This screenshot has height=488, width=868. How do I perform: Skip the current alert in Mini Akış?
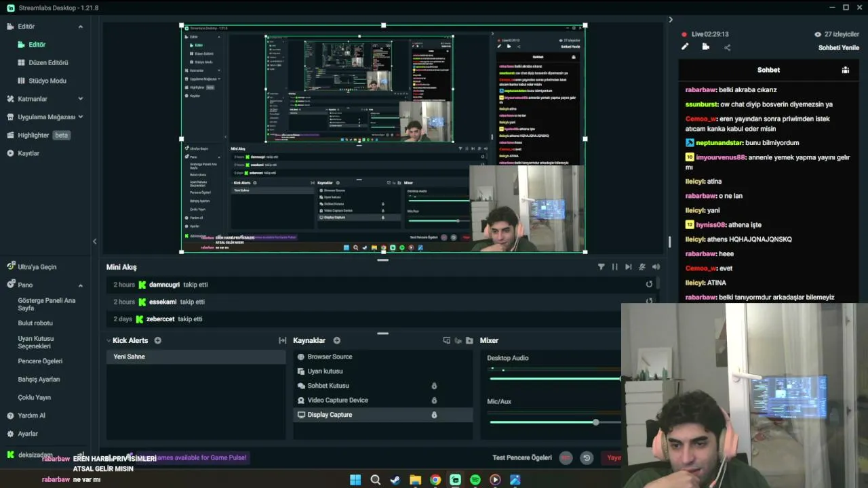[x=629, y=267]
